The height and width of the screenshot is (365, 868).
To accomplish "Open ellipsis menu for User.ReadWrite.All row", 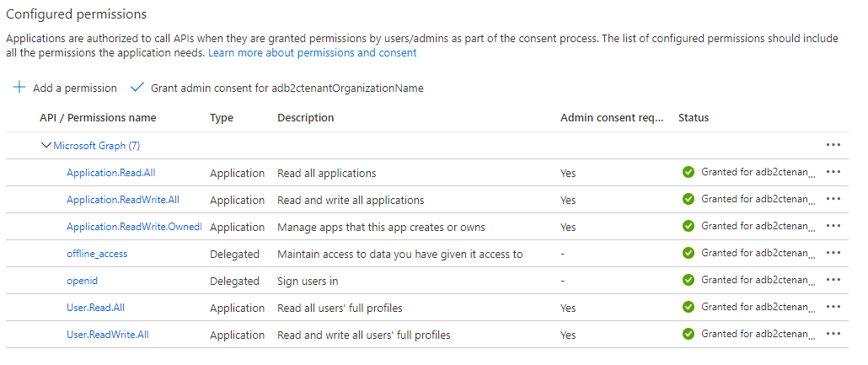I will [x=833, y=334].
